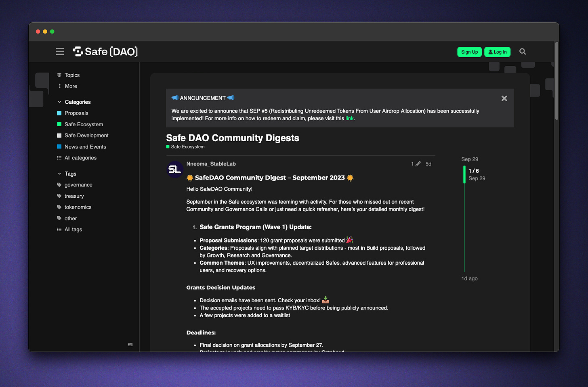Open the Safe Ecosystem sidebar category
Screen dimensions: 588x387
[84, 124]
